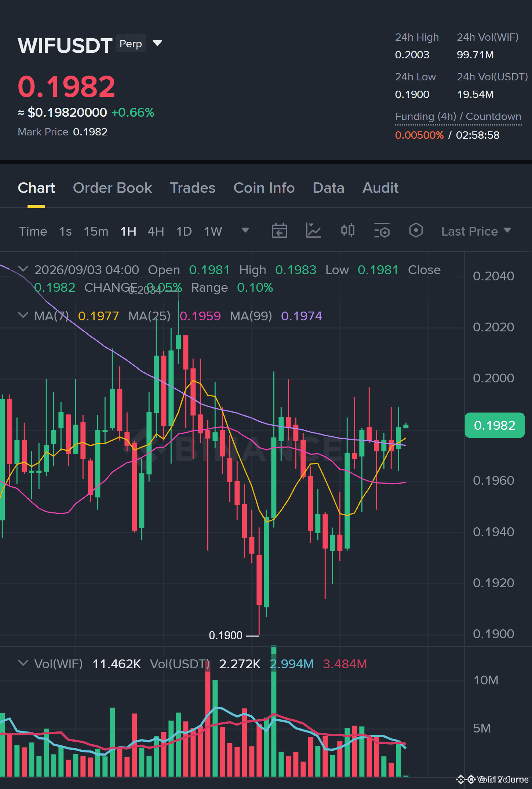Open the Last Price dropdown

[x=476, y=231]
